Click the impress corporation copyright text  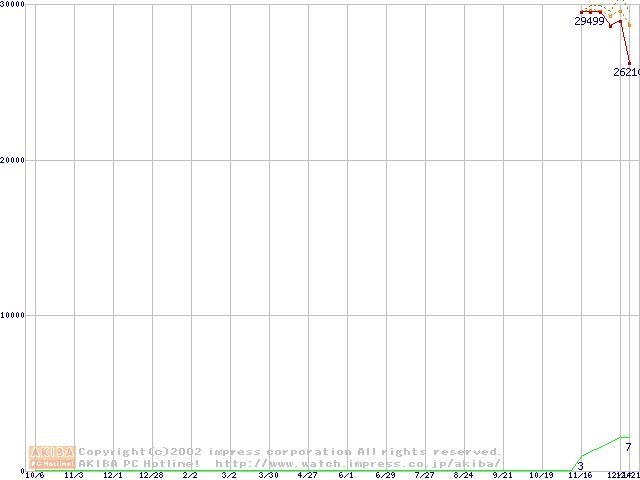290,452
